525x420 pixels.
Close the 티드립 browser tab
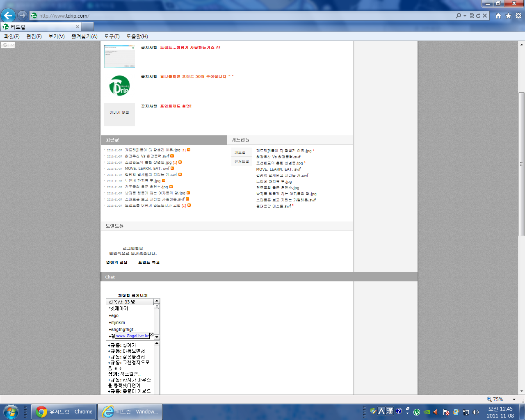pyautogui.click(x=78, y=27)
